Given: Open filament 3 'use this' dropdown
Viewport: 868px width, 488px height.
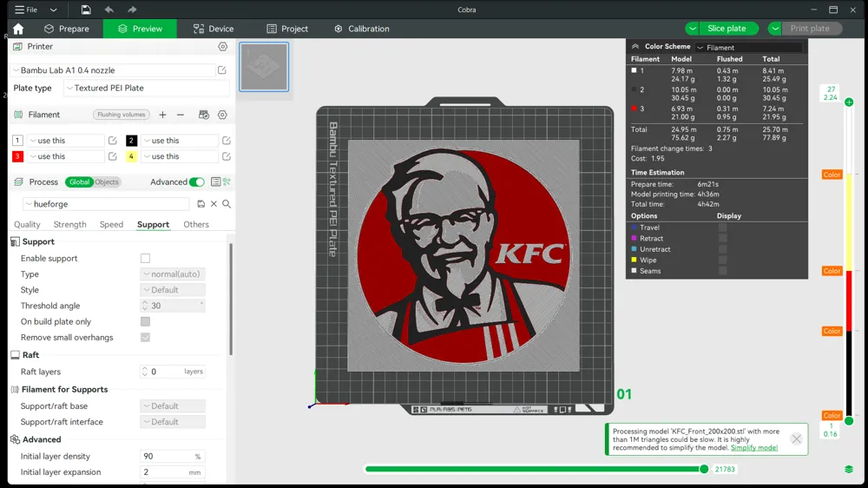Looking at the screenshot, I should click(65, 156).
